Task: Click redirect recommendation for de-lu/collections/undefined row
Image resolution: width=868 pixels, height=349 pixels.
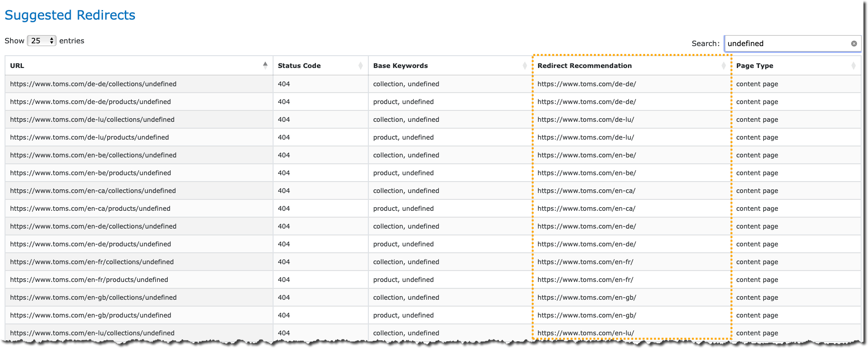Action: 585,120
